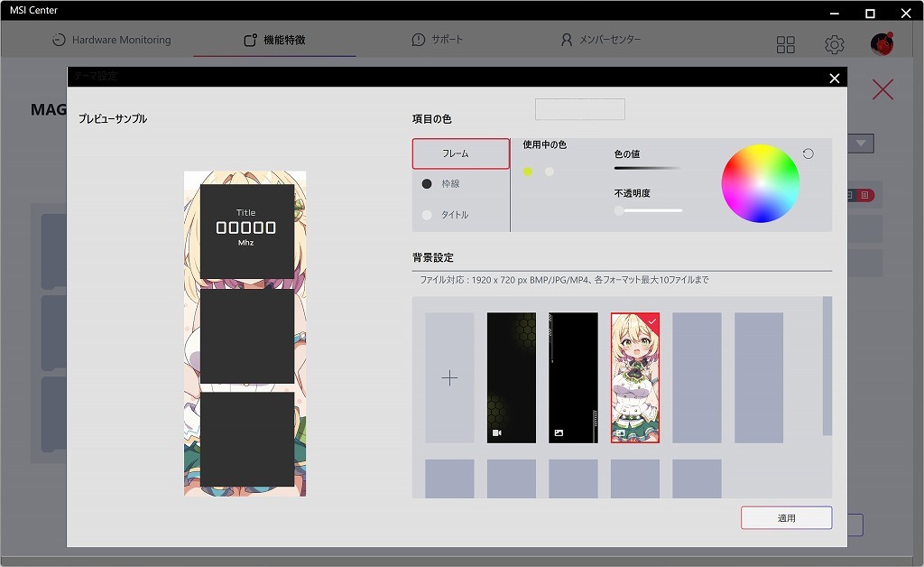Pick a color on the color wheel
924x567 pixels.
760,183
